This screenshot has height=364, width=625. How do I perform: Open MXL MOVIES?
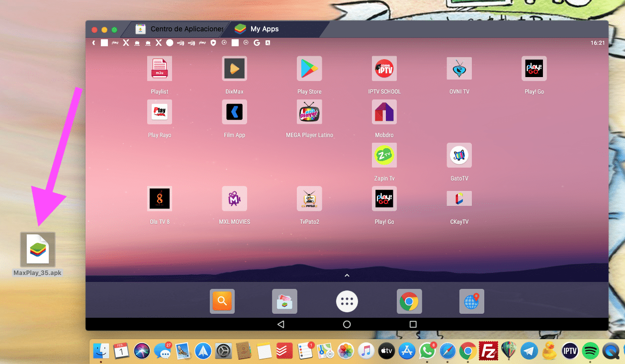[x=234, y=198]
